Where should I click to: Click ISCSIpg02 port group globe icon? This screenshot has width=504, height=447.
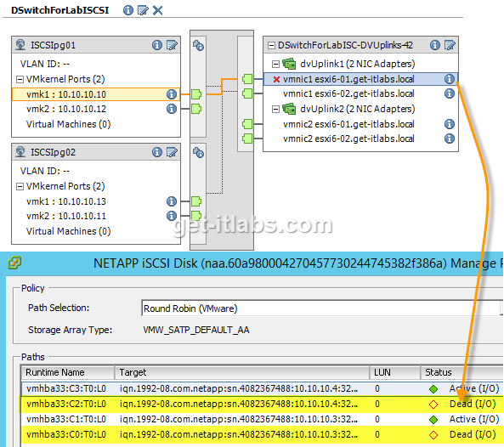[20, 151]
